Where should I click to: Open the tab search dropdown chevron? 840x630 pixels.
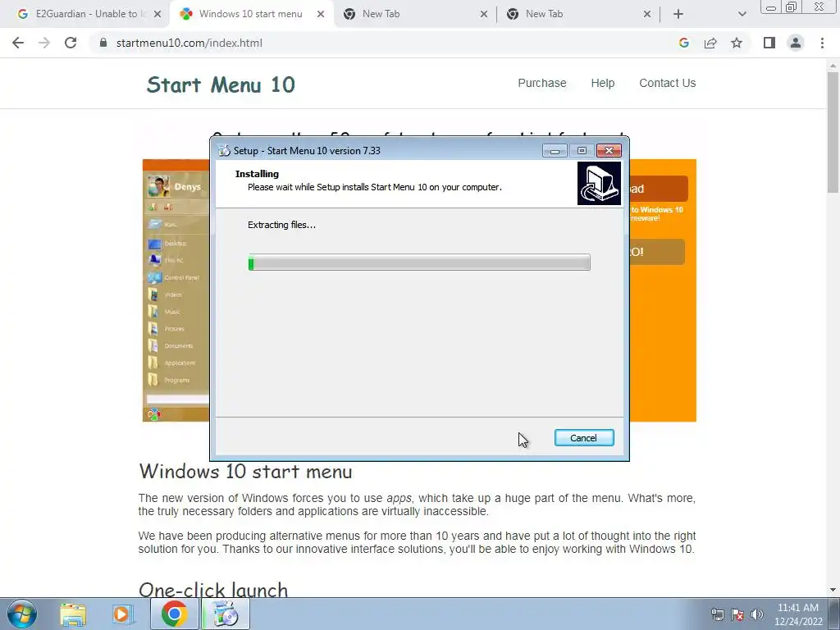(x=742, y=14)
